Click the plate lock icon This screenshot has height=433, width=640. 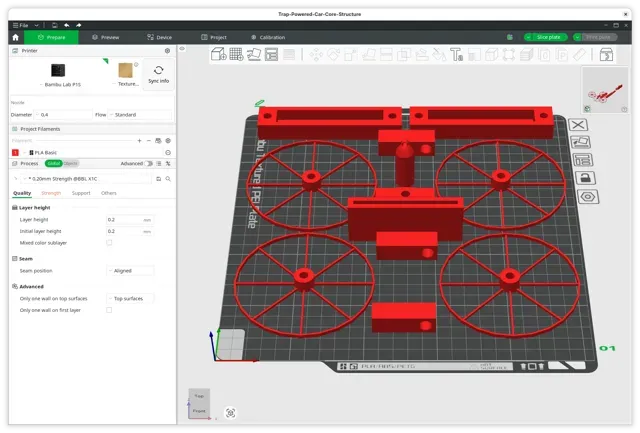click(x=585, y=178)
